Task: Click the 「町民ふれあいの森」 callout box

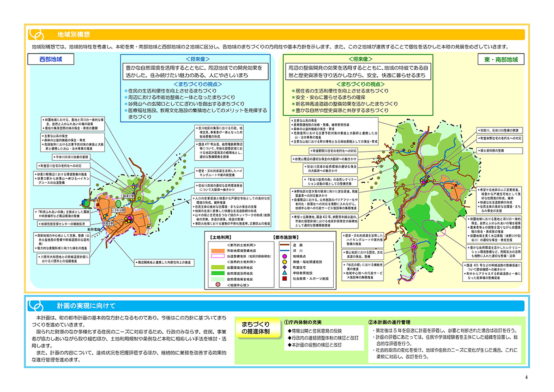Action: point(63,214)
